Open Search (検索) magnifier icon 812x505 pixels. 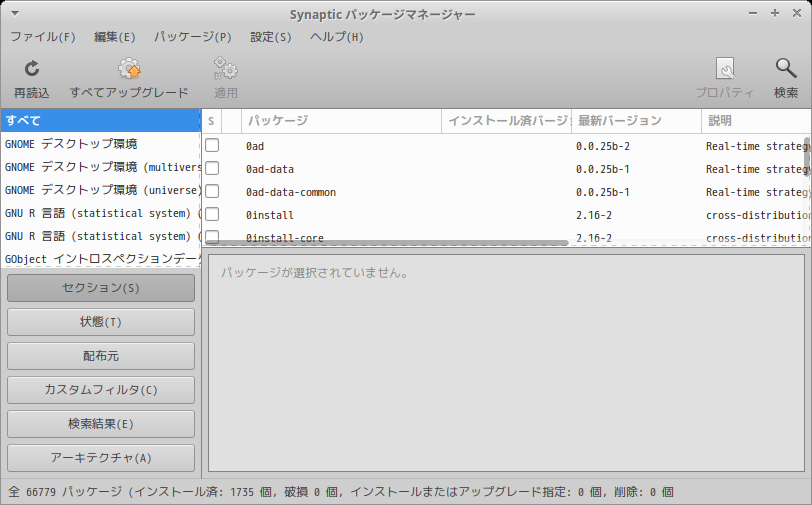click(x=786, y=68)
